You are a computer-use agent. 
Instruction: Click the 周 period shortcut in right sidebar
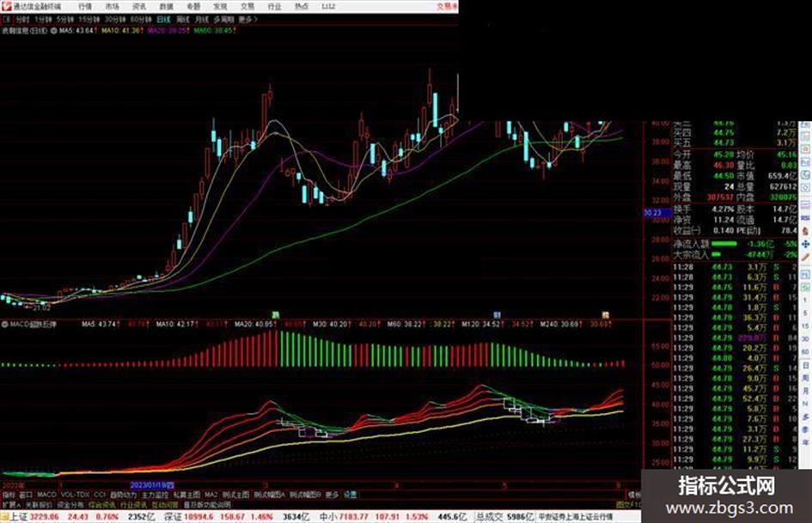pyautogui.click(x=805, y=378)
